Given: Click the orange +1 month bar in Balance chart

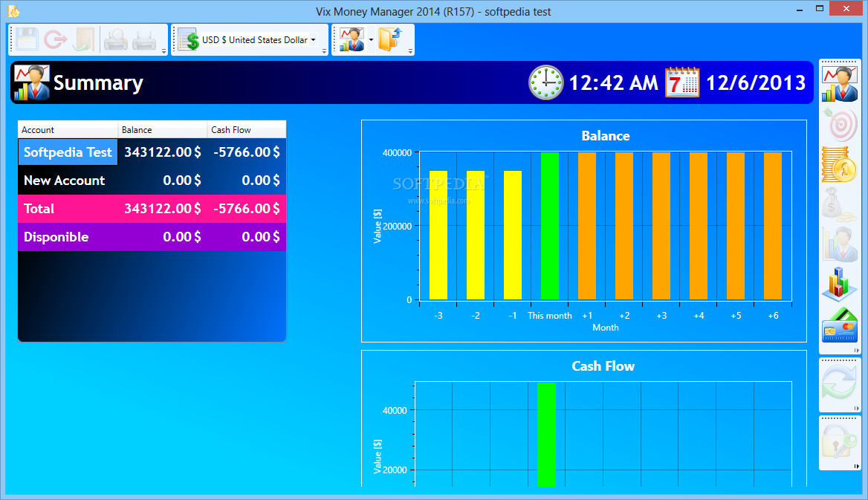Looking at the screenshot, I should pos(587,226).
